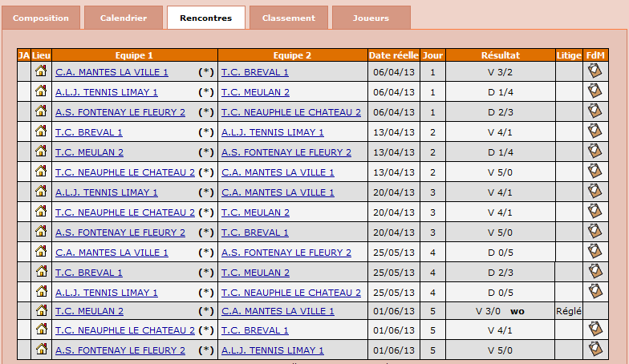Click the "FdM" column header
Viewport: 629px width, 364px height.
595,55
